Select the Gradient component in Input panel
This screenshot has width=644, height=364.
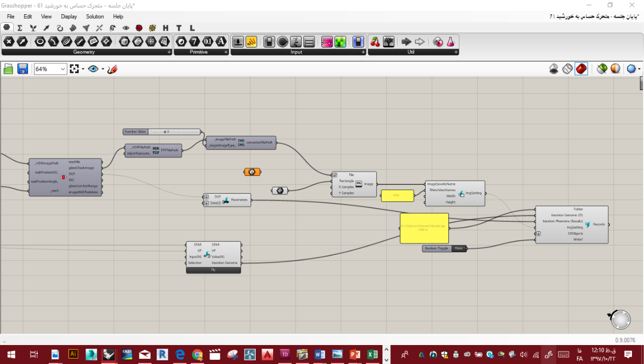point(327,42)
